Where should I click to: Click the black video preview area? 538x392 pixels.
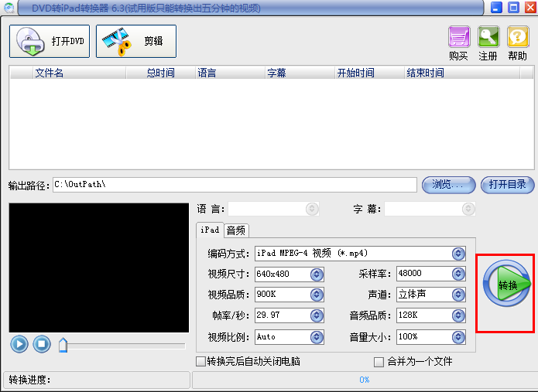[x=99, y=268]
